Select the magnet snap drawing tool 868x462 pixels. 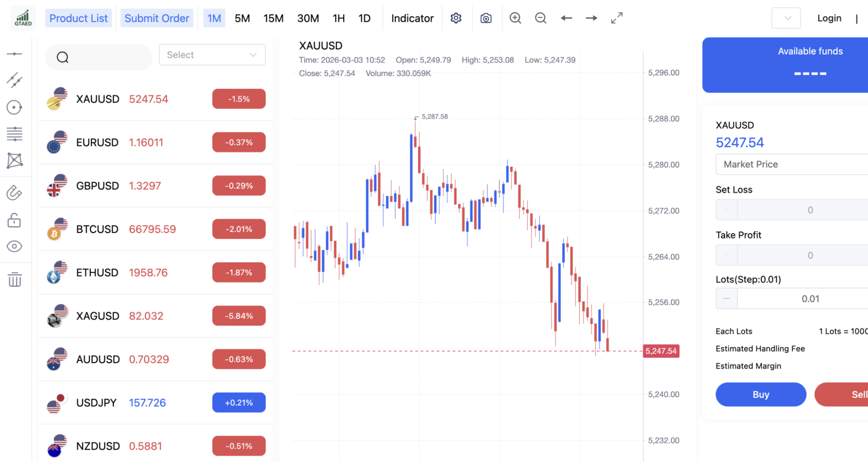click(14, 193)
